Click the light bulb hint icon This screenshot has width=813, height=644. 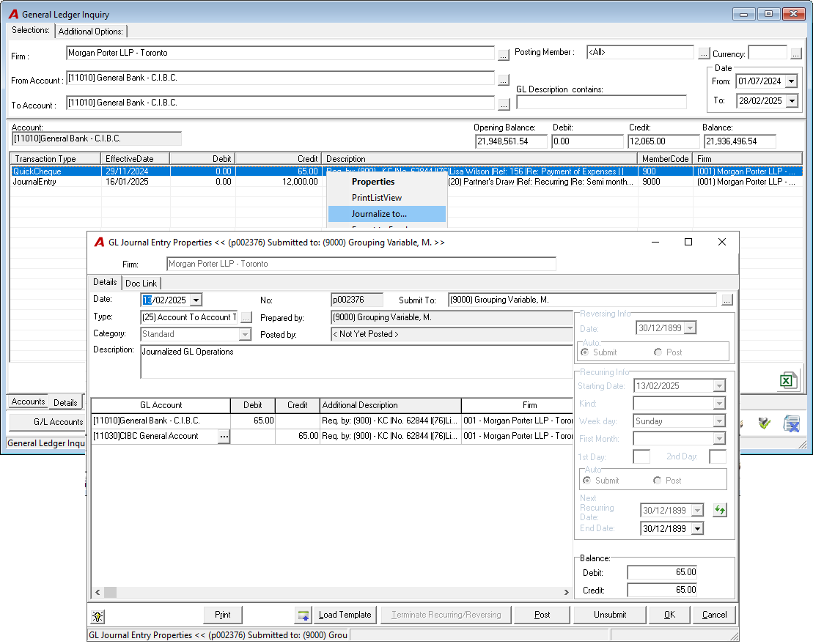[98, 616]
